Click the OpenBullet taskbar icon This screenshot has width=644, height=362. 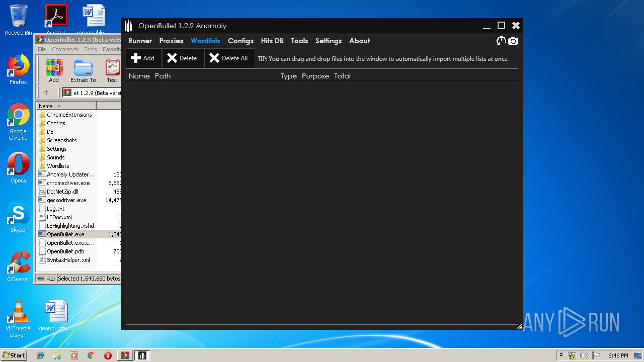click(142, 355)
